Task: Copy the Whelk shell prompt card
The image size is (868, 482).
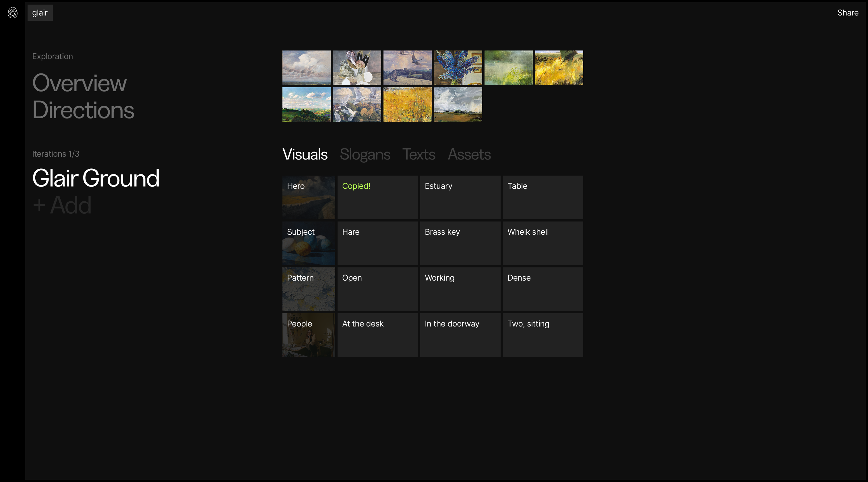Action: pos(543,243)
